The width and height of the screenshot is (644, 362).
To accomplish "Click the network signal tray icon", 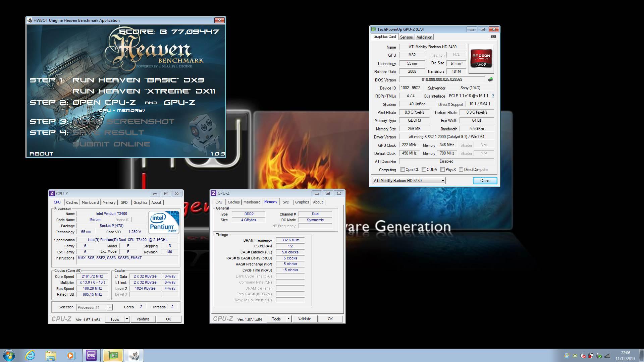I will (x=607, y=356).
